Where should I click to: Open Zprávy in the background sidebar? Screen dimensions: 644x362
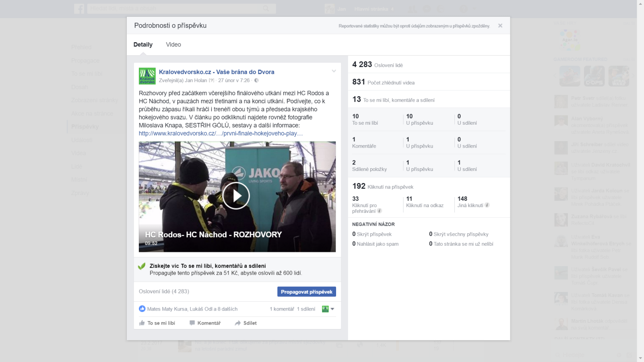coord(80,193)
